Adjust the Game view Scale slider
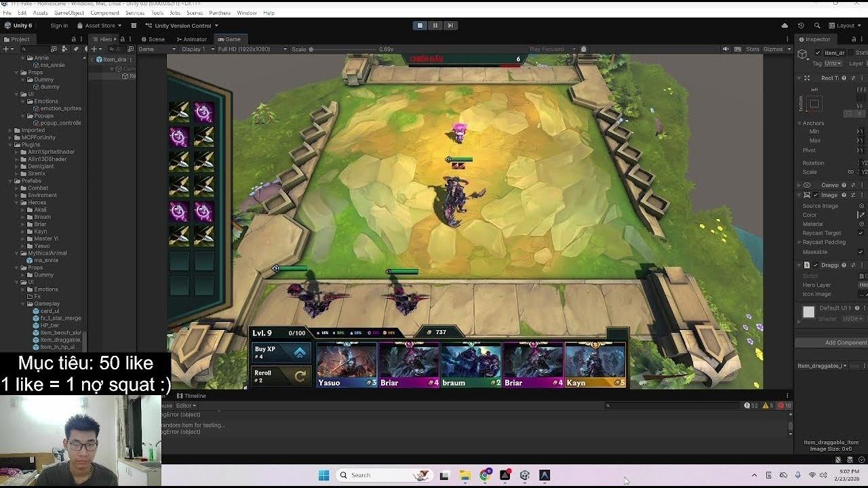Viewport: 868px width, 488px height. 342,49
